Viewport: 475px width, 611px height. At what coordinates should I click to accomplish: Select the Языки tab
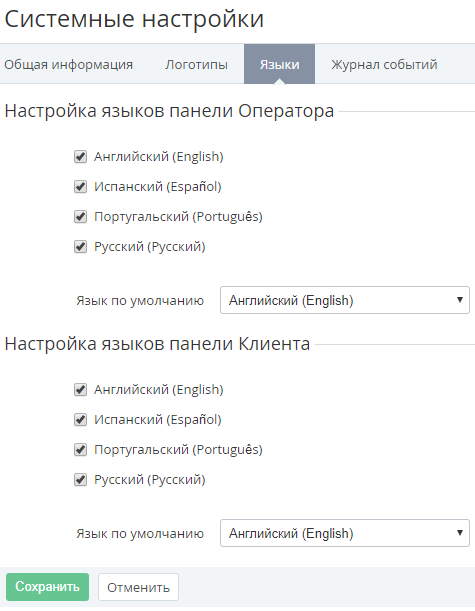click(x=279, y=64)
